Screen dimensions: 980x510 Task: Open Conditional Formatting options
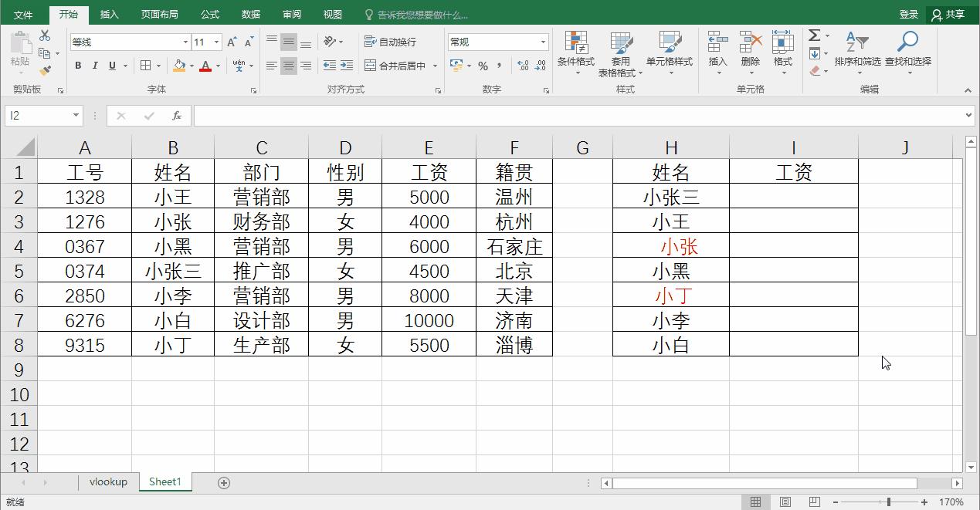576,54
